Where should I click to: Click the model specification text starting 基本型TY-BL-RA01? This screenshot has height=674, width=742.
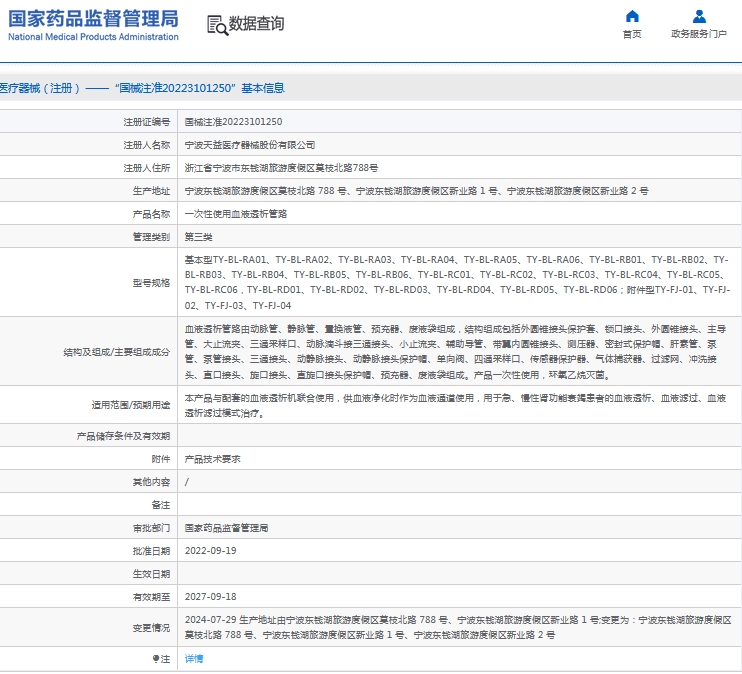coord(458,283)
